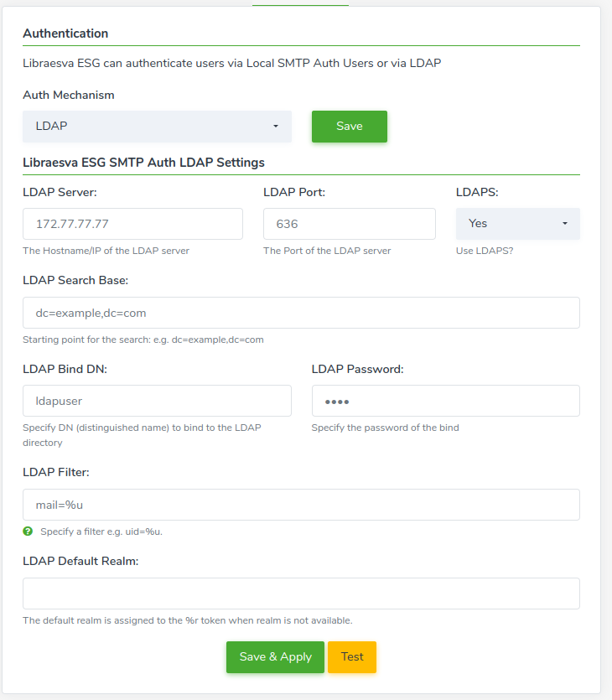The image size is (612, 700).
Task: Open the Auth Mechanism LDAP dropdown
Action: coord(157,127)
